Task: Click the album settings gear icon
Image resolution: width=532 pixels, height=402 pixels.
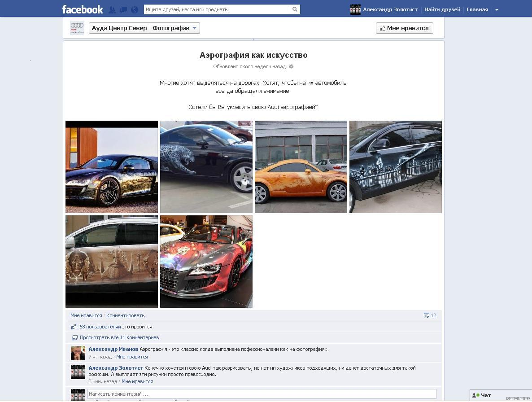Action: [x=291, y=66]
